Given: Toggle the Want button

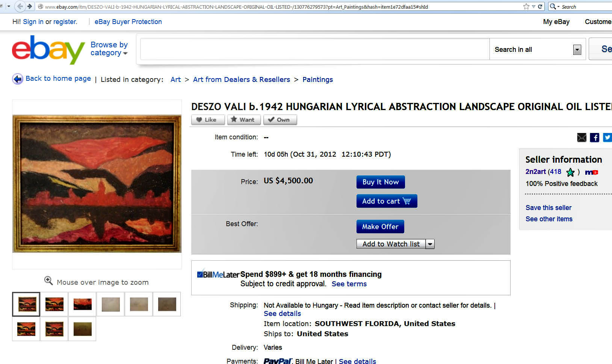Looking at the screenshot, I should pyautogui.click(x=243, y=120).
